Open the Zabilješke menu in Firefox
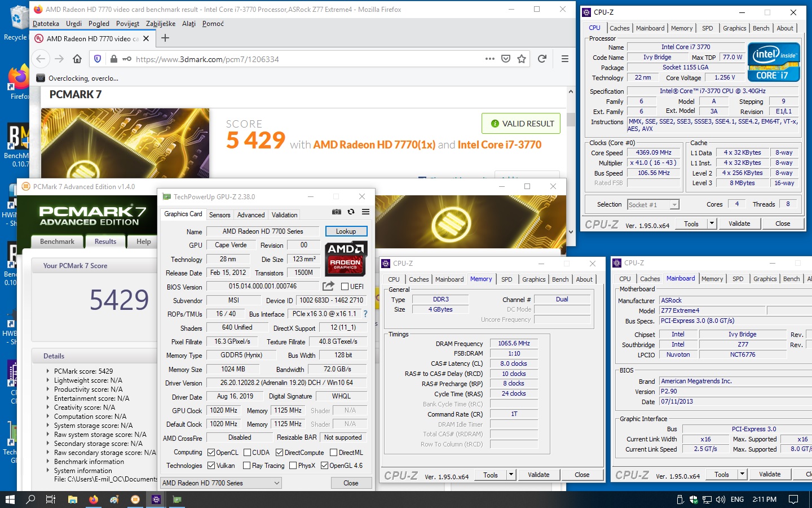The width and height of the screenshot is (812, 508). tap(160, 24)
